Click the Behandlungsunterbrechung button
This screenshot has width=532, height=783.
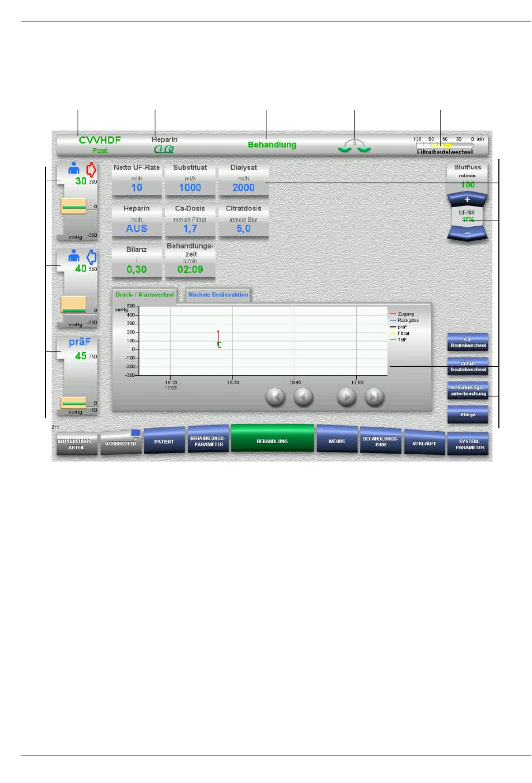coord(468,390)
